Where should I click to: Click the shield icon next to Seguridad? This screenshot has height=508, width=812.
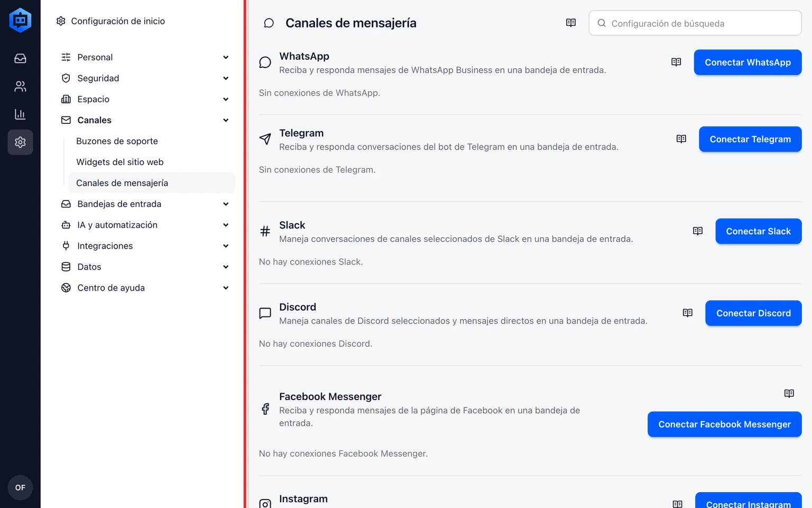pos(66,78)
